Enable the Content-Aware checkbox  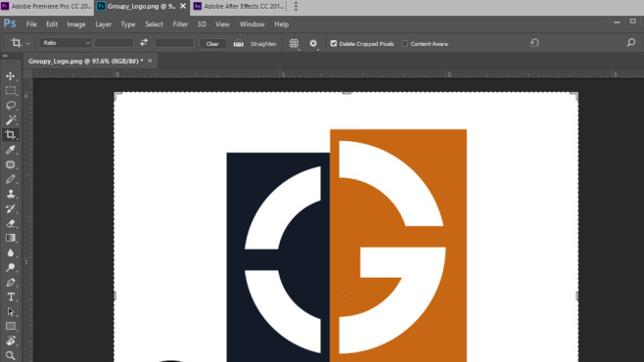click(x=405, y=43)
